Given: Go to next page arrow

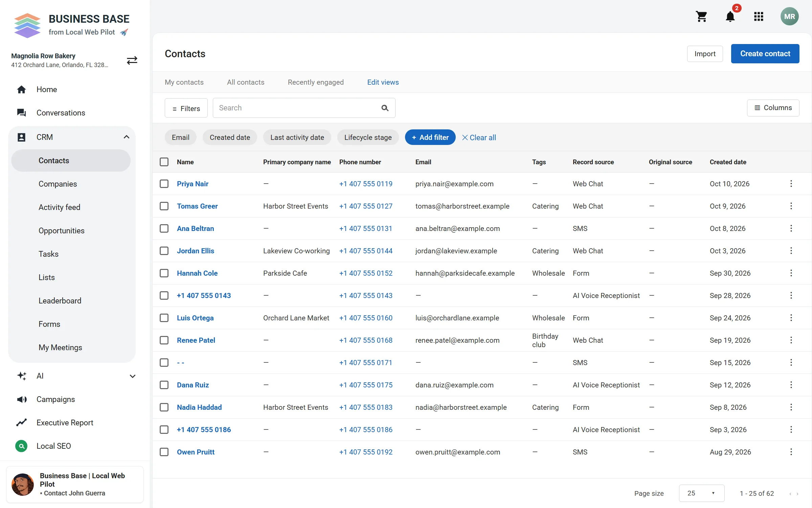Looking at the screenshot, I should tap(797, 494).
